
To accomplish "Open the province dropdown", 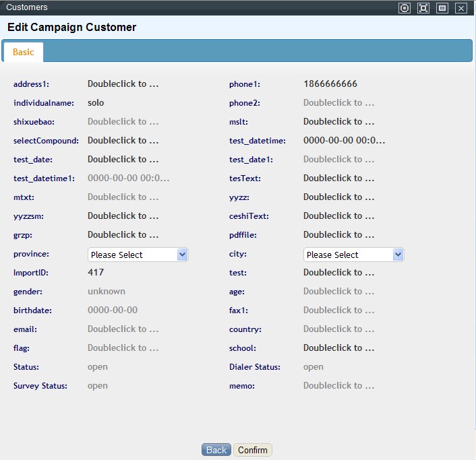I will coord(138,255).
